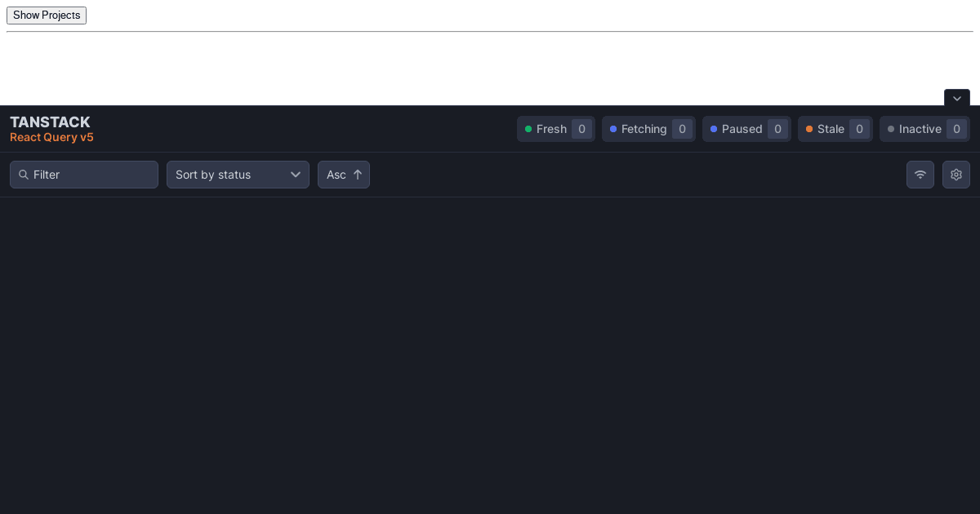Click the sort selector chevron
Viewport: 980px width, 514px height.
pos(296,175)
